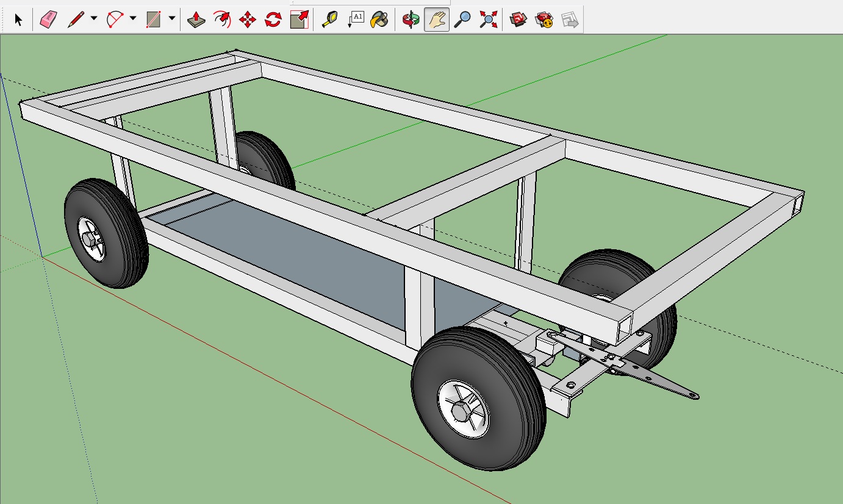Activate the Move tool
The image size is (843, 504).
[248, 20]
